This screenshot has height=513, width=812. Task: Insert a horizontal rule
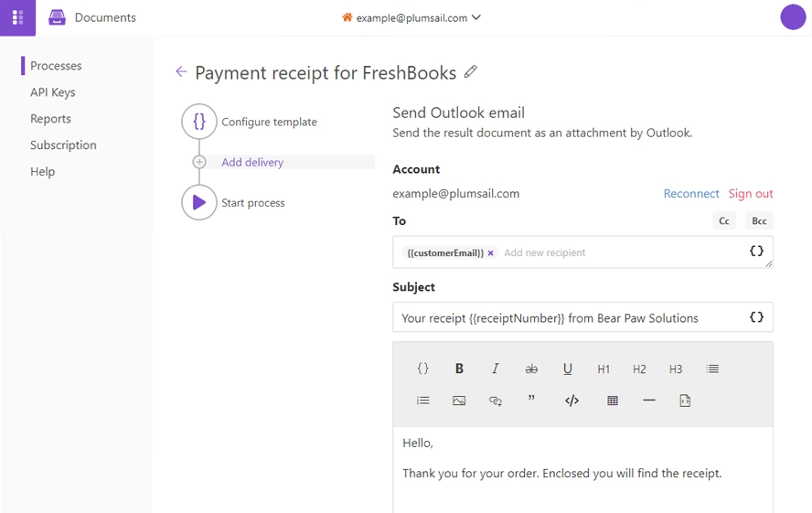(x=649, y=401)
